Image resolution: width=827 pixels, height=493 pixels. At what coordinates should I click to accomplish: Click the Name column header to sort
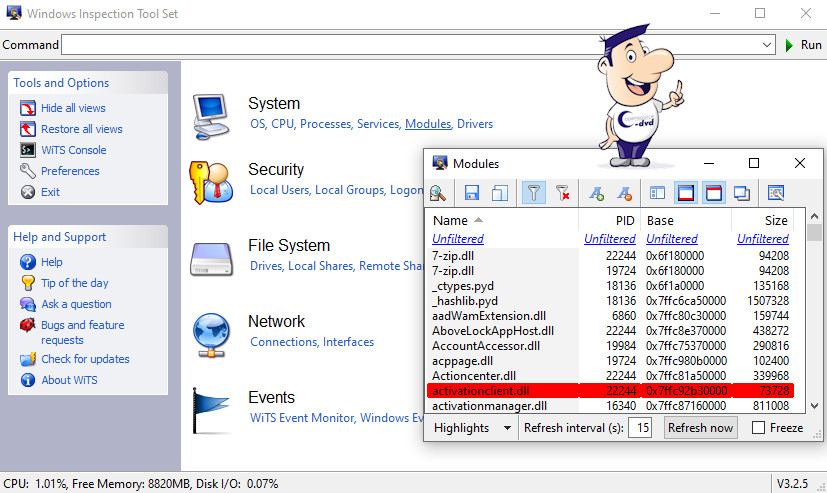point(451,220)
